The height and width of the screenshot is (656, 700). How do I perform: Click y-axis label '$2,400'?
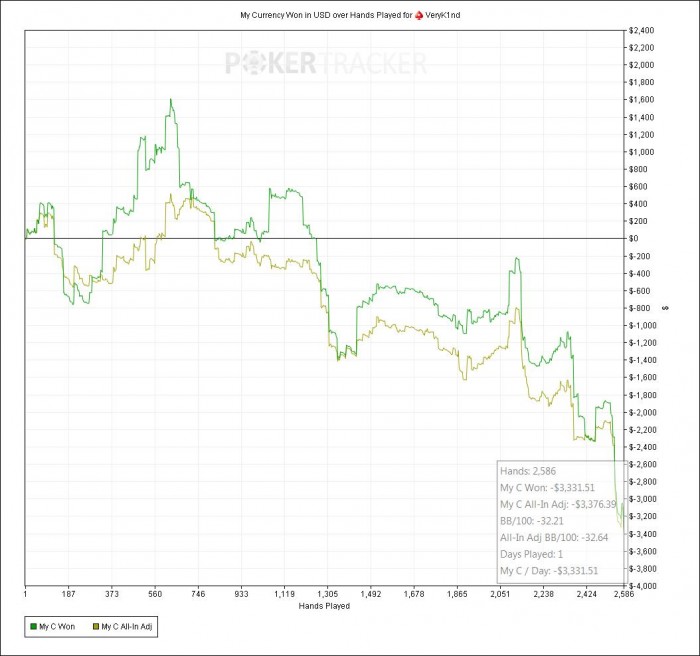(x=642, y=30)
